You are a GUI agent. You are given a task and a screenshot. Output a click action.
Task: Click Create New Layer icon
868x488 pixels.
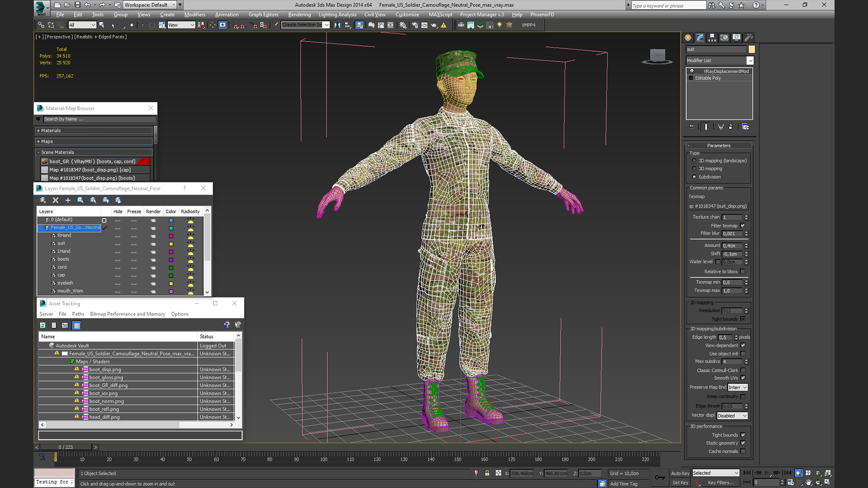[43, 200]
